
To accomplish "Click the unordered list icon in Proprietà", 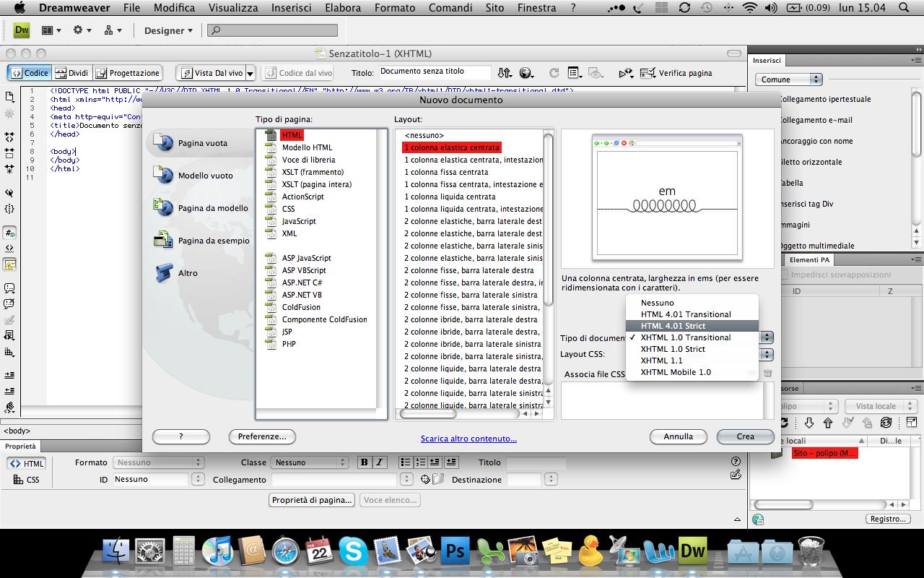I will [406, 462].
